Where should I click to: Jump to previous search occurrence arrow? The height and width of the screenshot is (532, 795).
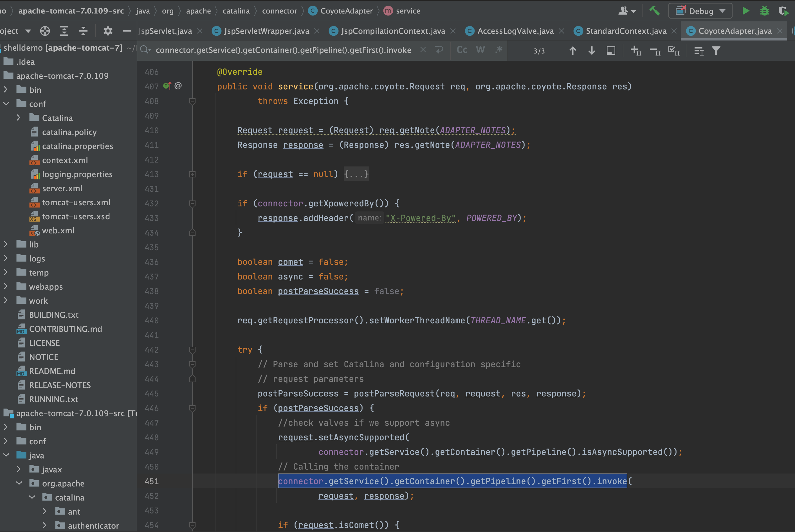coord(572,51)
